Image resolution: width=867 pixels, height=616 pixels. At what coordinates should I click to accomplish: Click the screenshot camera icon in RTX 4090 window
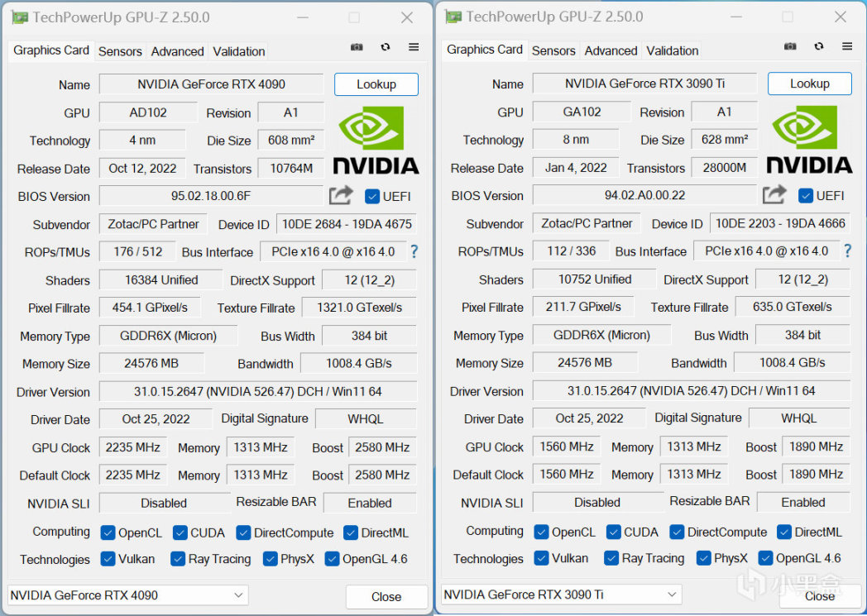click(x=357, y=47)
